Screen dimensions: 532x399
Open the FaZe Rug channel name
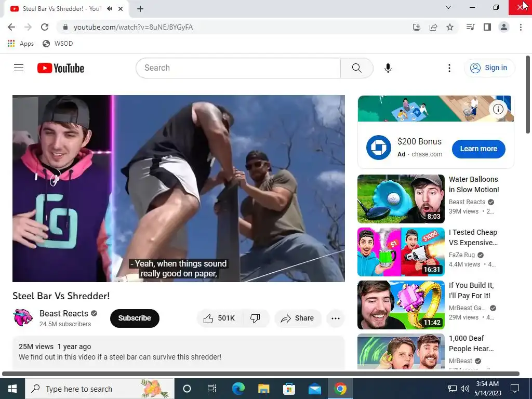(x=461, y=255)
